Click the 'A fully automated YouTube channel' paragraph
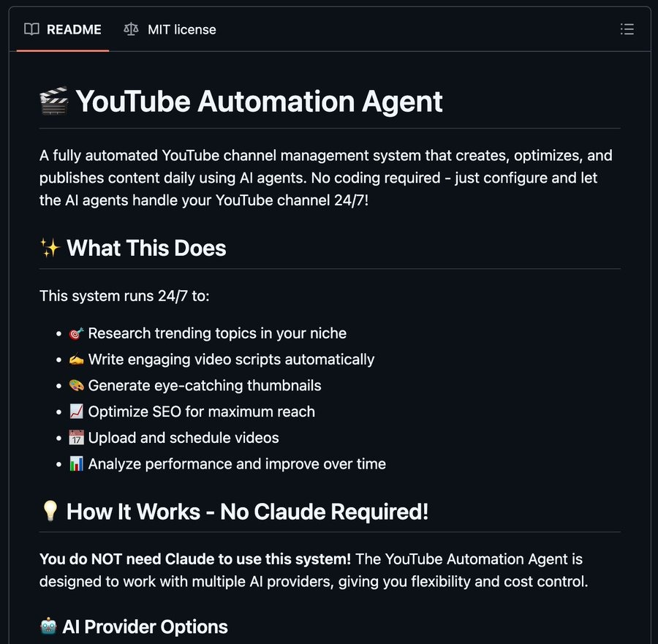The width and height of the screenshot is (658, 644). coord(325,178)
